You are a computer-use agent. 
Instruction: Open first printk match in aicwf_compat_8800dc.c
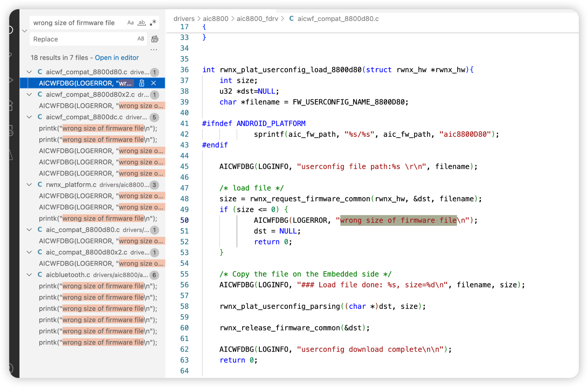pos(98,128)
